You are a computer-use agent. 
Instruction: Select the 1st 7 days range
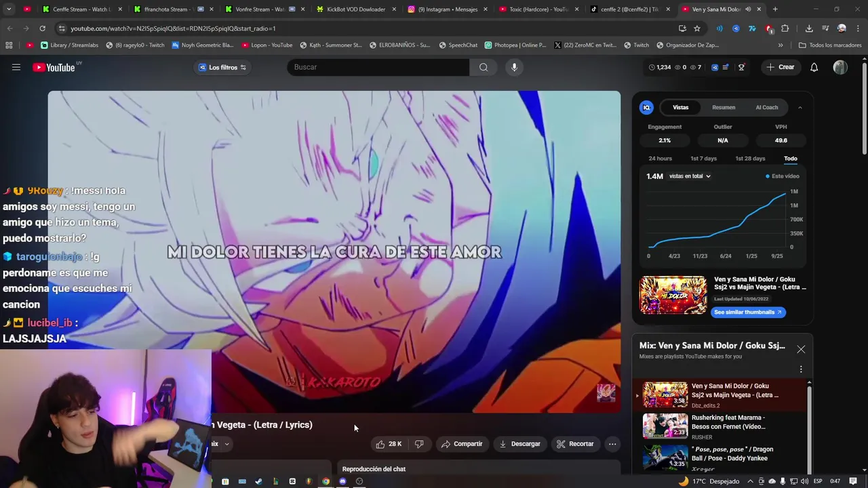click(703, 159)
